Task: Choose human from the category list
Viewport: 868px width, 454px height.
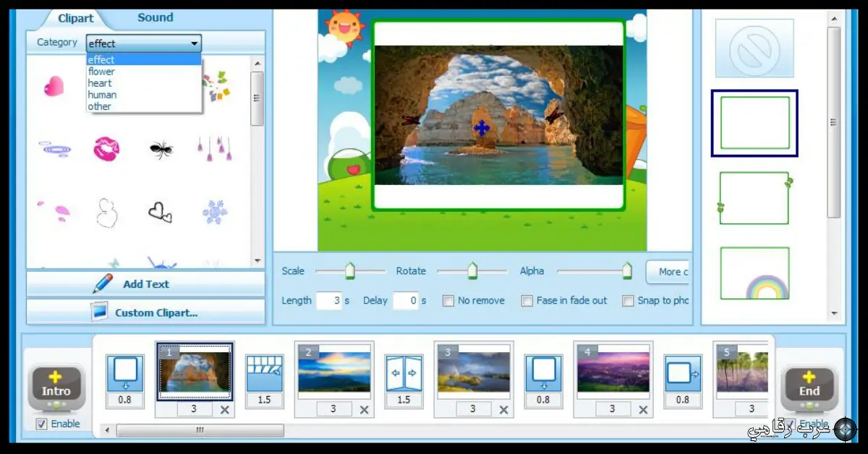Action: pos(102,95)
